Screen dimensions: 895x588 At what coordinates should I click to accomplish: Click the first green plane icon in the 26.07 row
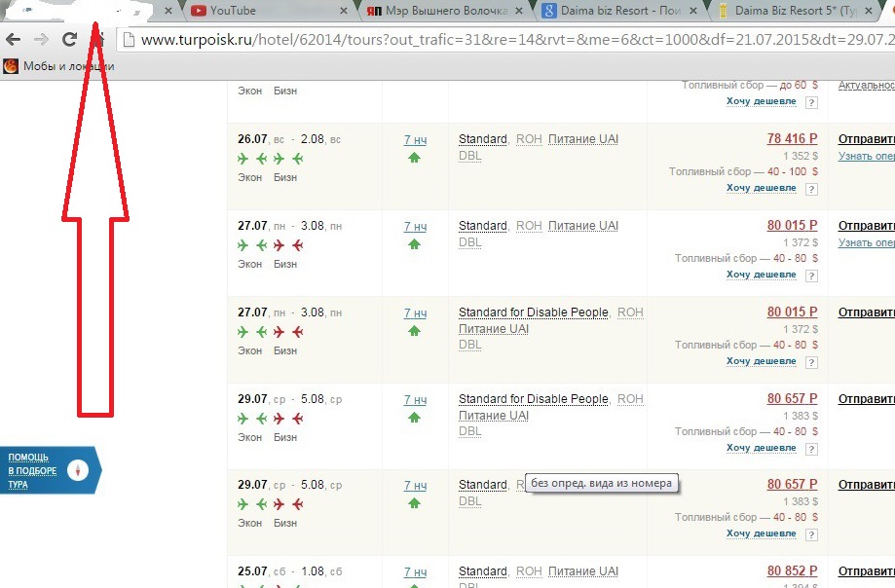pos(243,159)
